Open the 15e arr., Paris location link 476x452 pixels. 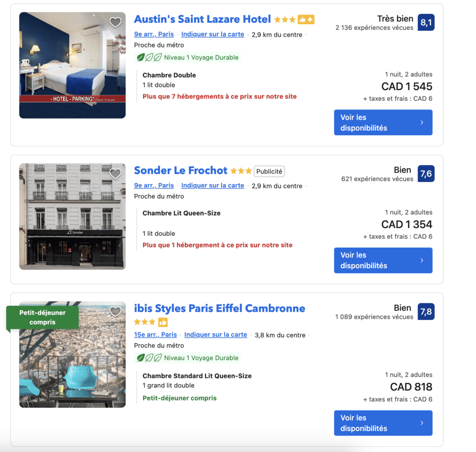(x=155, y=334)
